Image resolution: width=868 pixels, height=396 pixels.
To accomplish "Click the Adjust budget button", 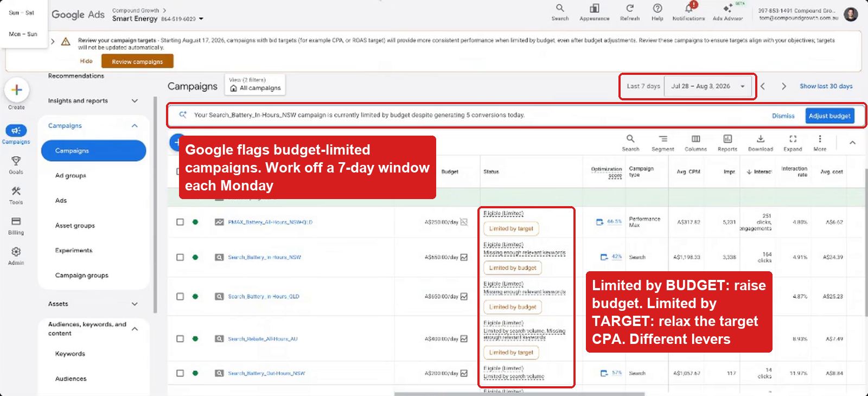I will (829, 116).
